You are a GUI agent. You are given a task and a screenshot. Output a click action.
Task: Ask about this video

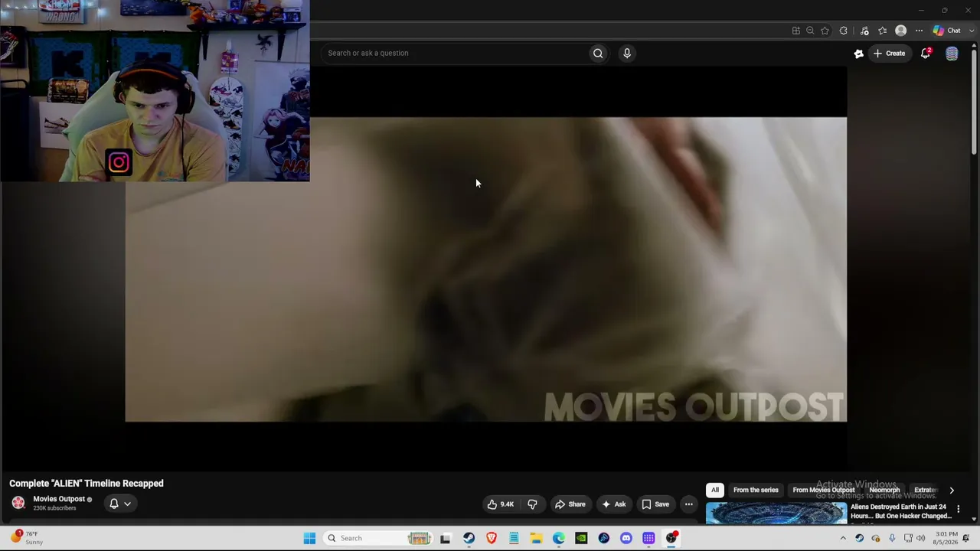[613, 504]
